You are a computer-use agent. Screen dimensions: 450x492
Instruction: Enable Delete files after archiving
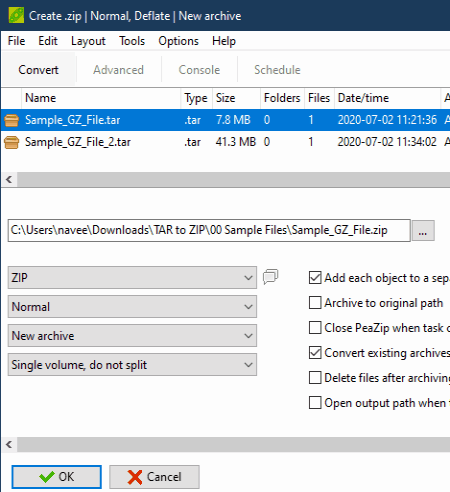click(315, 378)
